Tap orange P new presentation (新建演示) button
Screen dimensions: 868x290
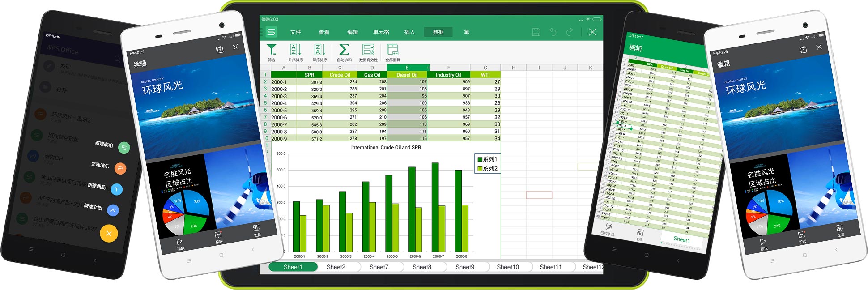click(x=120, y=168)
